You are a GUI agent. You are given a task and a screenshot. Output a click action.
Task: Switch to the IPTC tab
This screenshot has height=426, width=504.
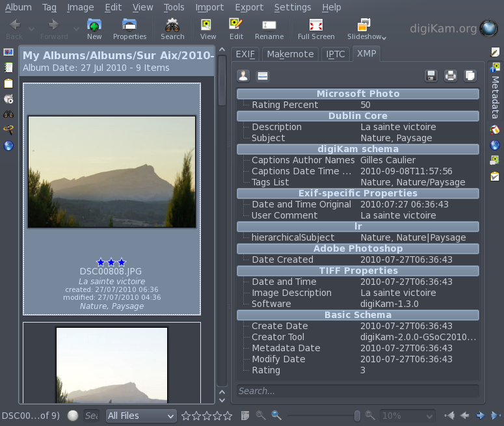336,54
